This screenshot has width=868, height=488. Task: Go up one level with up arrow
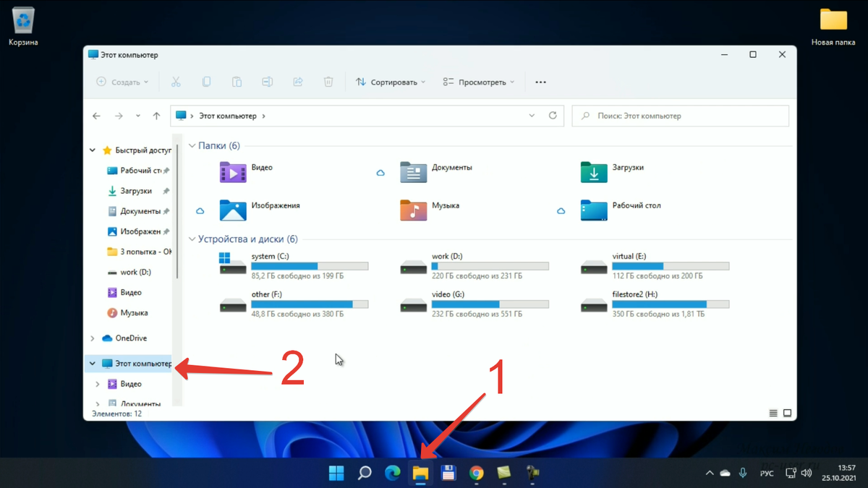coord(156,116)
